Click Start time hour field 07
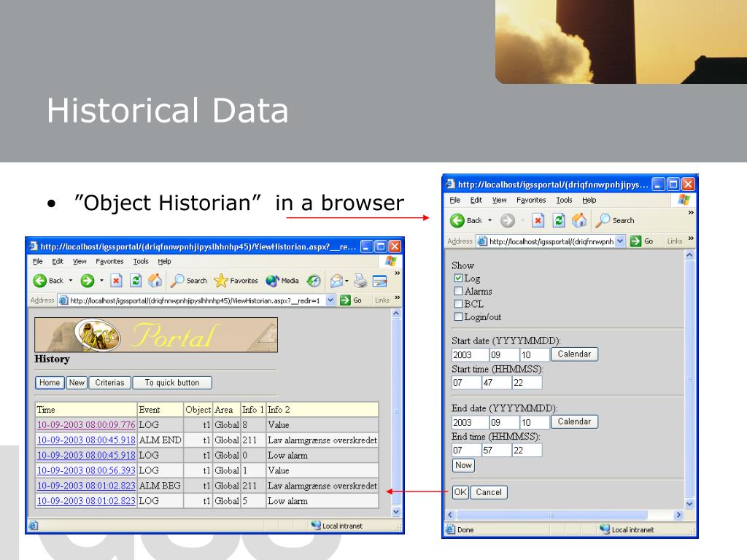The image size is (747, 560). [466, 383]
